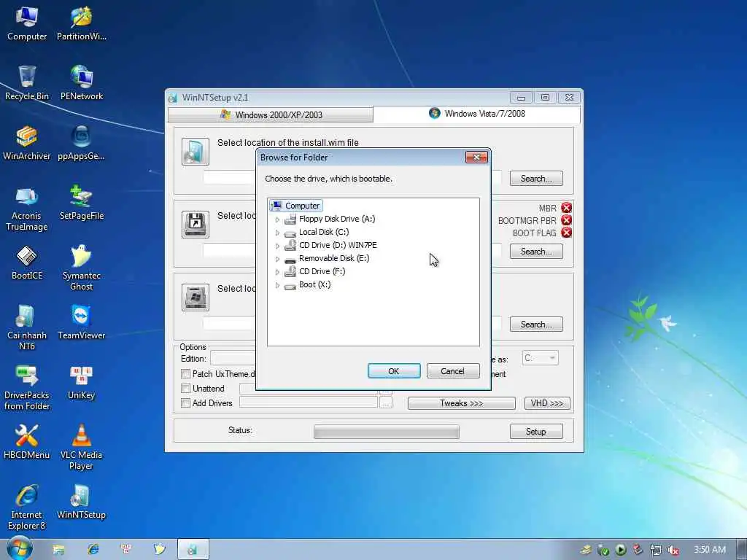
Task: Launch PartitionWizard from the desktop
Action: tap(82, 24)
